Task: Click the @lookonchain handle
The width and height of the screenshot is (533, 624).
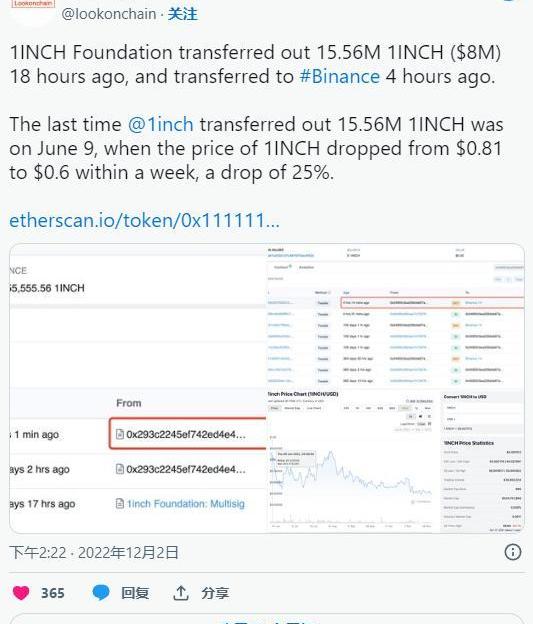Action: (x=109, y=14)
